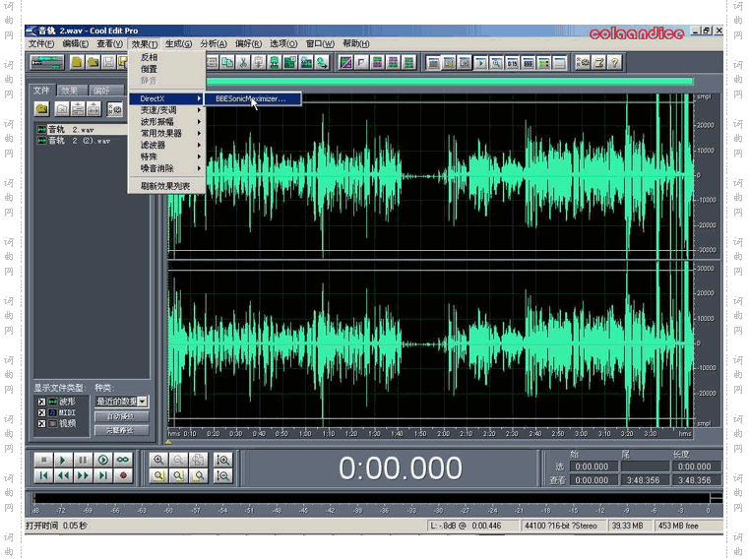
Task: Click the yellow playback cursor marker
Action: [x=168, y=442]
